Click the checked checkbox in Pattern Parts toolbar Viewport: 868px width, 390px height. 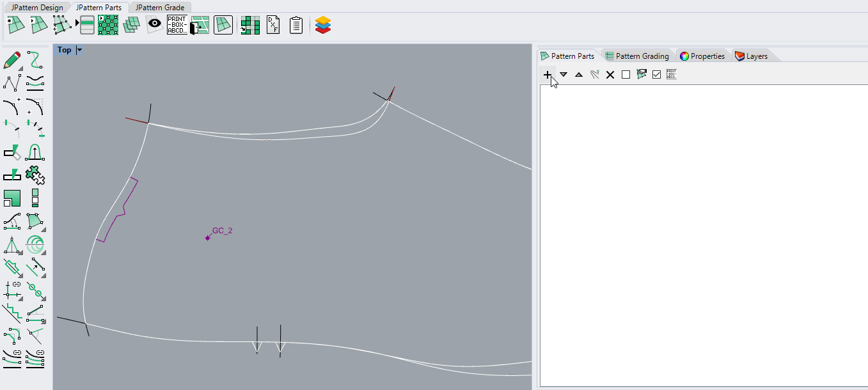click(x=656, y=75)
